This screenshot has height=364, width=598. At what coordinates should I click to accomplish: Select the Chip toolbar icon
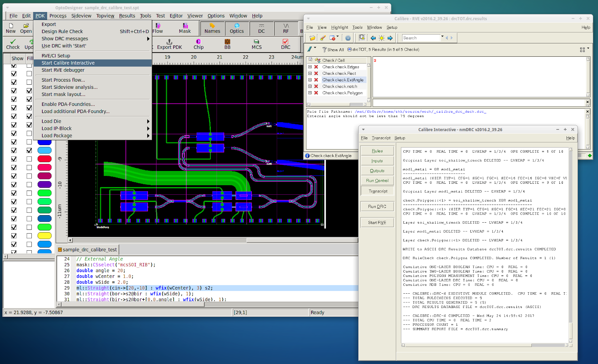(198, 44)
